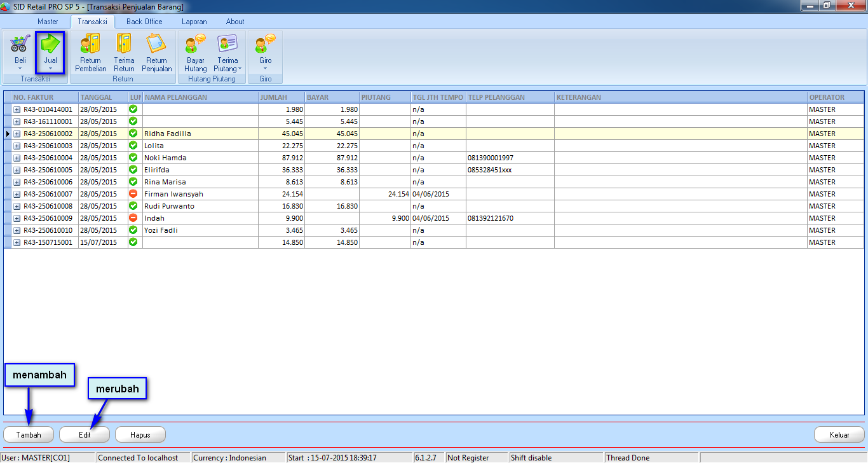Open the Beli purchase transaction icon

(x=20, y=51)
